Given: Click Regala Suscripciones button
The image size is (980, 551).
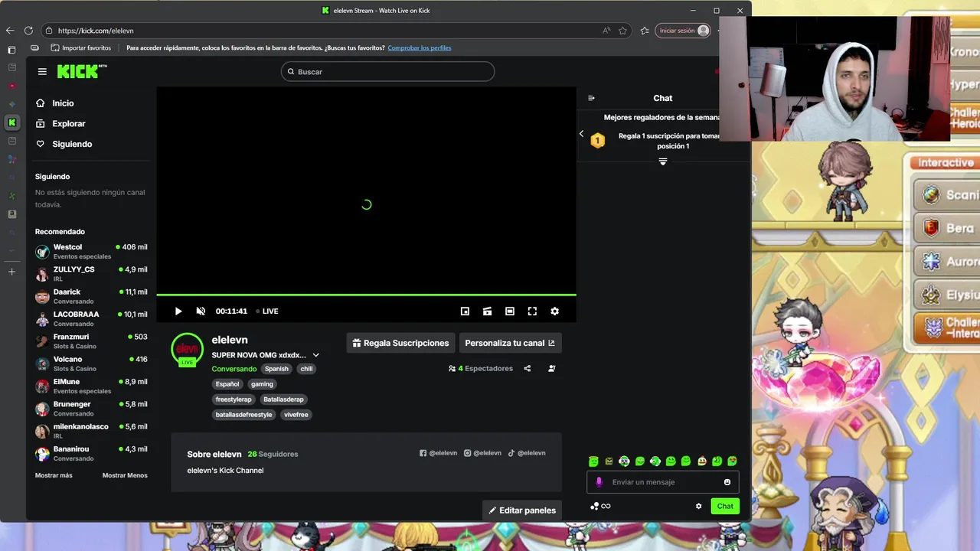Looking at the screenshot, I should [400, 343].
